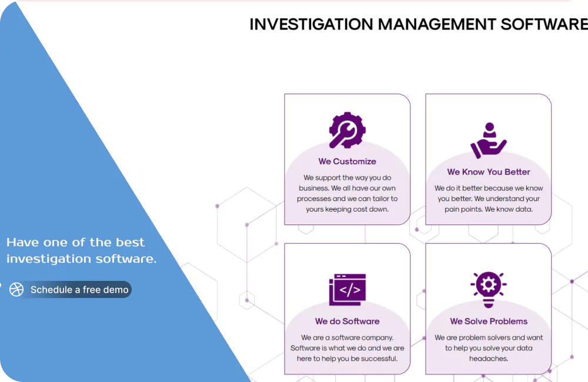Click the gear and wrench Customize icon

(348, 130)
